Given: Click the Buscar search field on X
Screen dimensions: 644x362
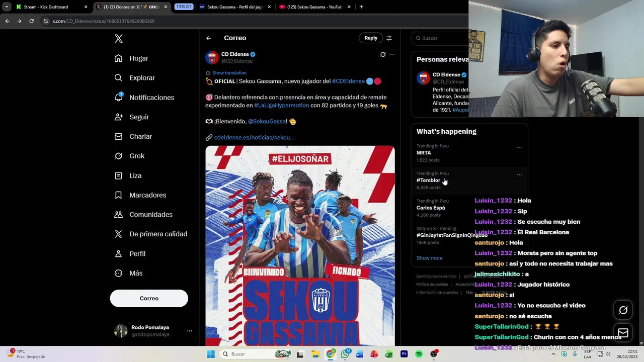Looking at the screenshot, I should click(x=440, y=38).
